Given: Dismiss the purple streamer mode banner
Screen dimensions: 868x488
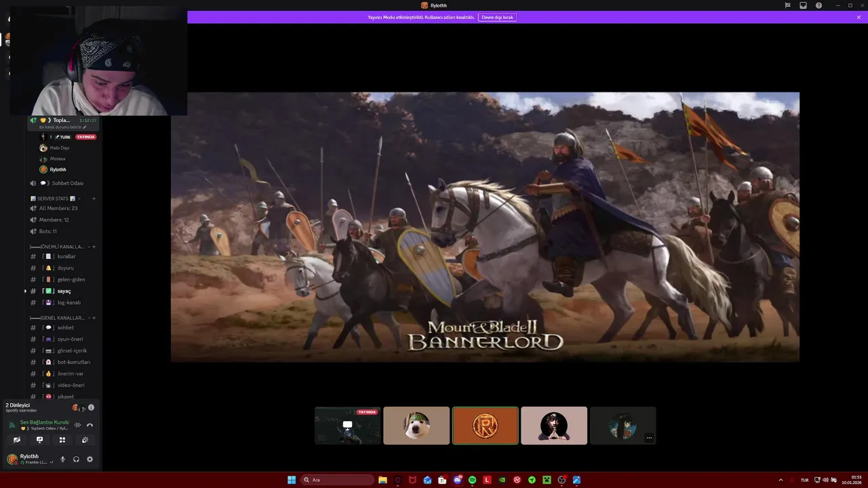Looking at the screenshot, I should coord(859,17).
